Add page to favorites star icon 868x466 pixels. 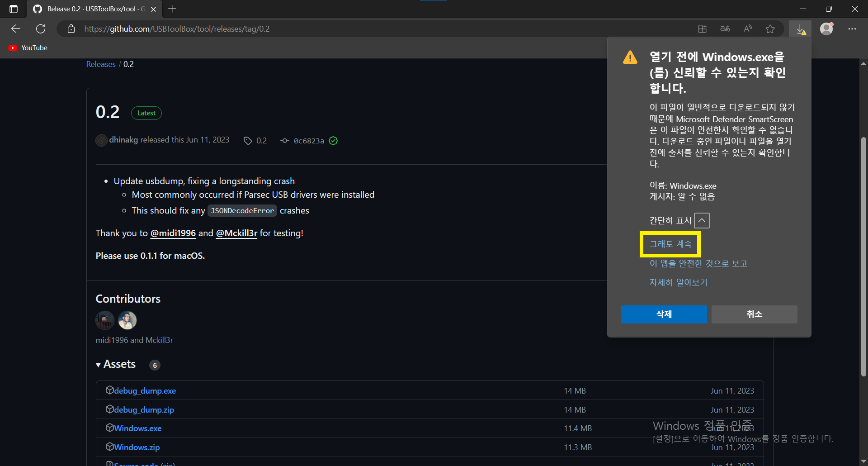pos(770,29)
